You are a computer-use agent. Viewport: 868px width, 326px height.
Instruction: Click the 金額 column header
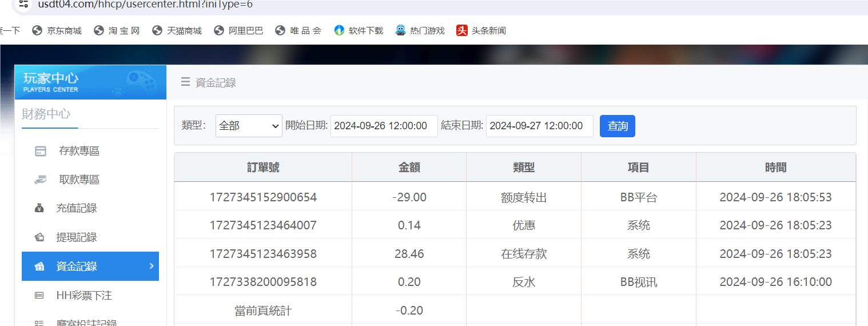[409, 168]
